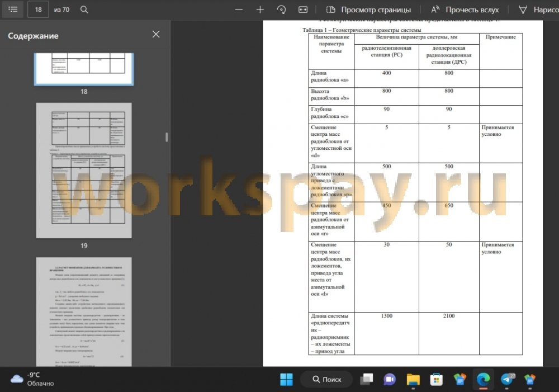Open the Просмотр страницы page view option

tap(368, 10)
